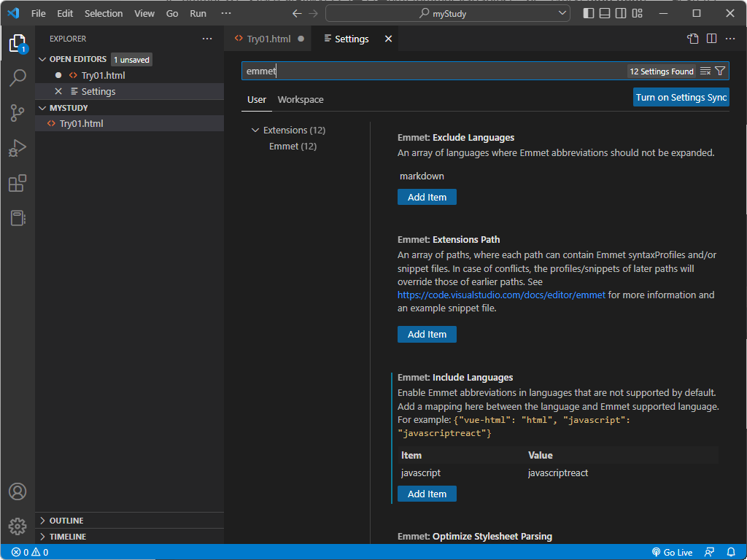
Task: Open Settings JSON file icon
Action: 693,39
